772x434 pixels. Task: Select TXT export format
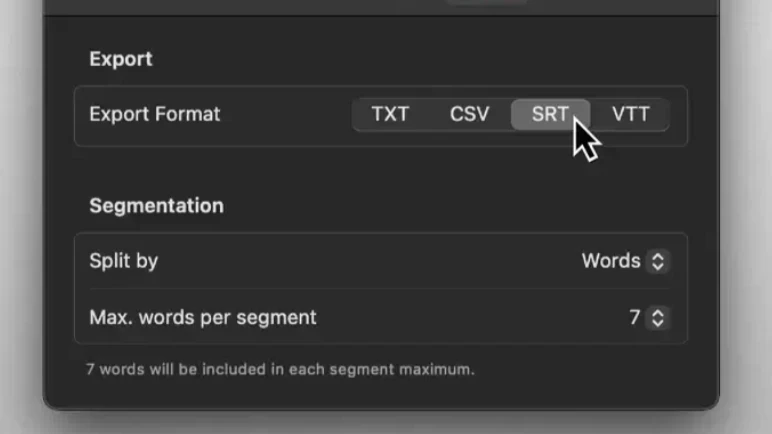[390, 114]
